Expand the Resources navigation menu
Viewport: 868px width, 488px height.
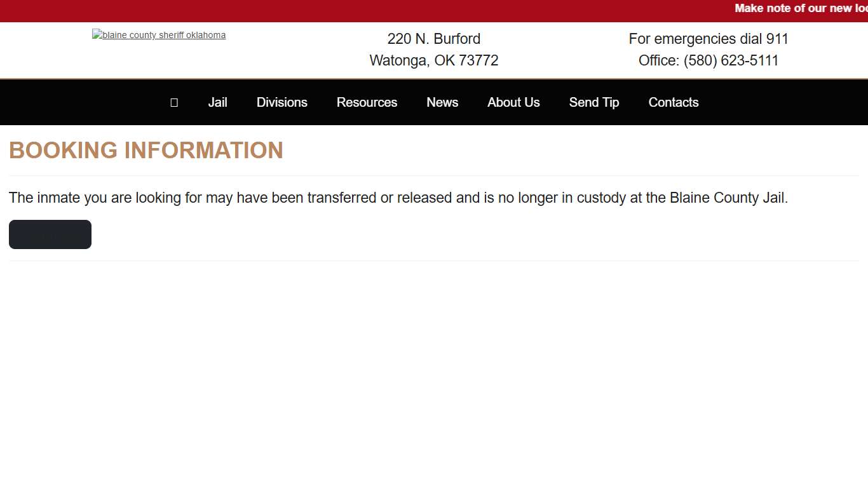tap(367, 102)
